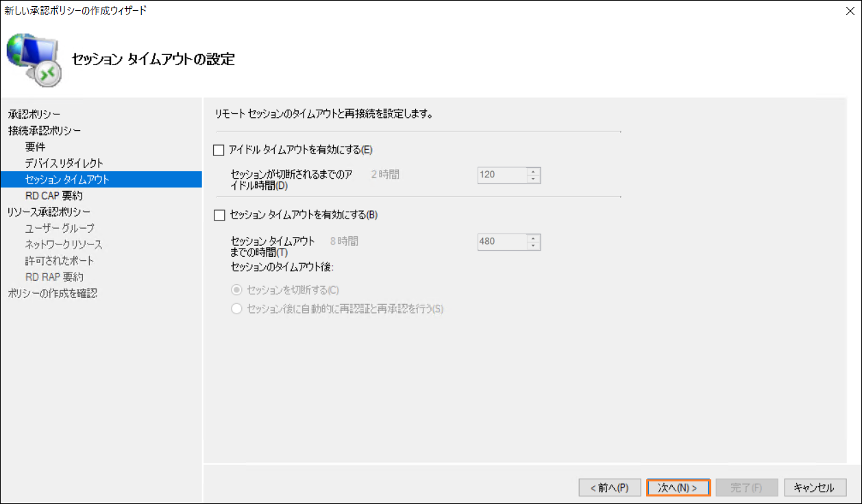
Task: Increase idle time with up spinner arrow
Action: [x=534, y=171]
